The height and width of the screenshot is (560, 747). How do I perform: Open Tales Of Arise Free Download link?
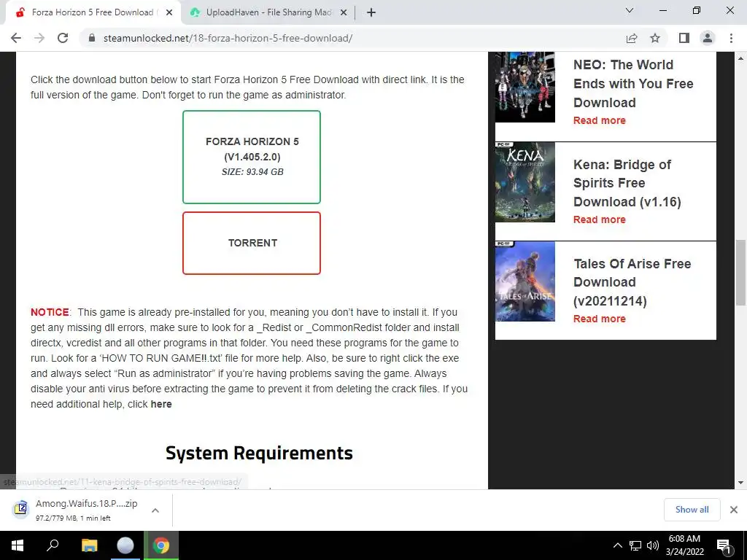[632, 282]
